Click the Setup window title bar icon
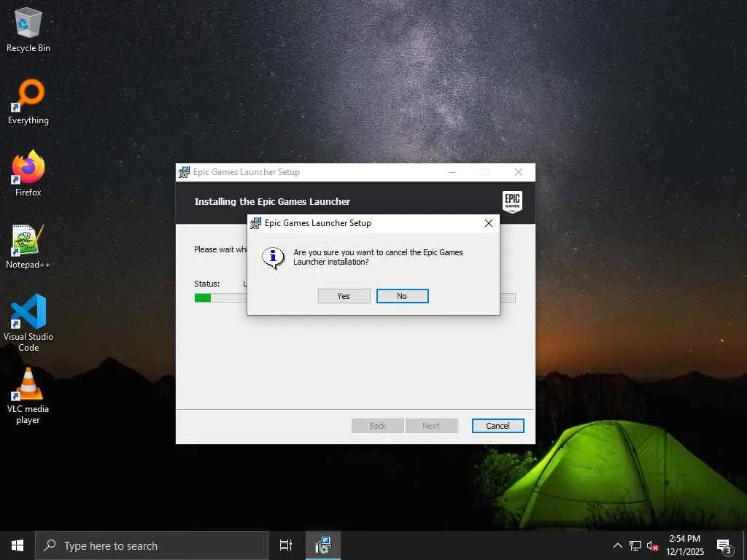This screenshot has height=560, width=747. 184,172
